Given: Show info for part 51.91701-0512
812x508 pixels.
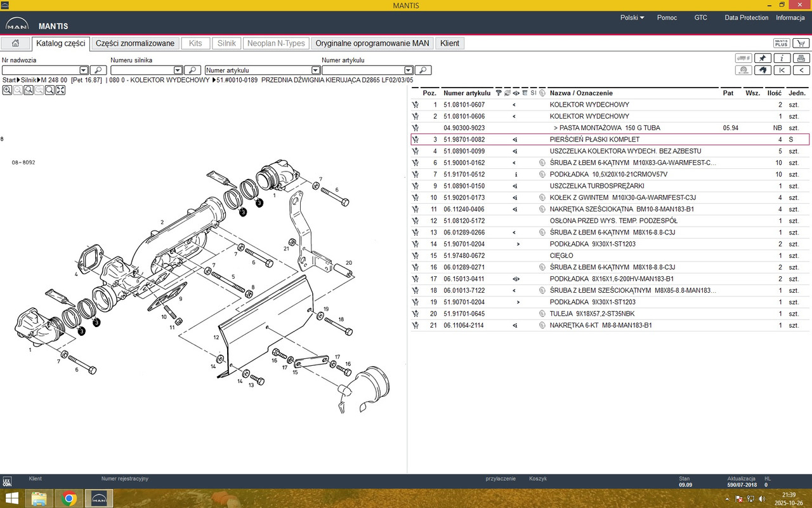Looking at the screenshot, I should 516,174.
